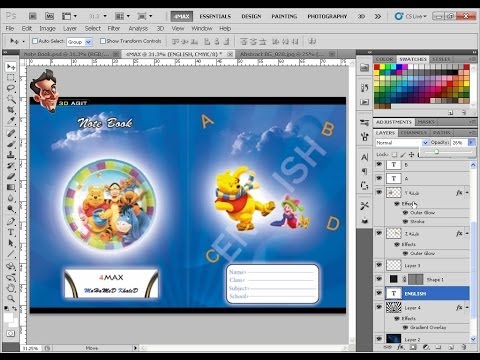This screenshot has width=480, height=360.
Task: Hide the Shape 1 layer
Action: point(379,279)
